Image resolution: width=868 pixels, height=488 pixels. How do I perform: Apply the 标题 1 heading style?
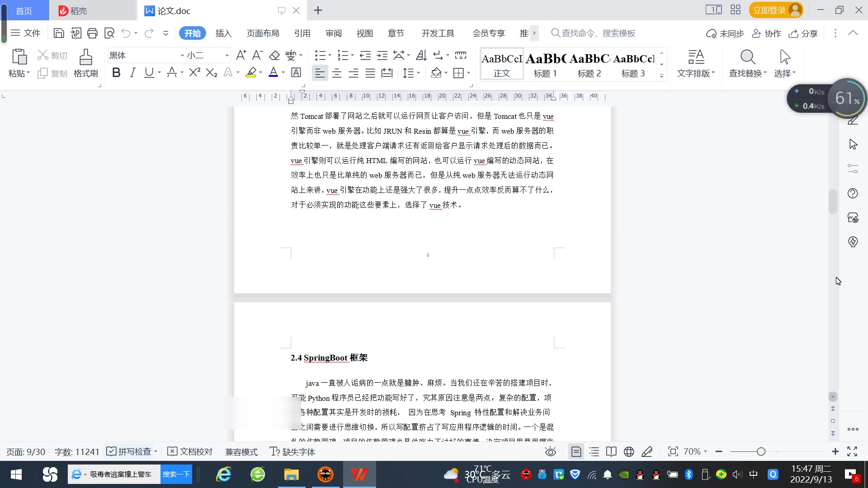[x=545, y=64]
